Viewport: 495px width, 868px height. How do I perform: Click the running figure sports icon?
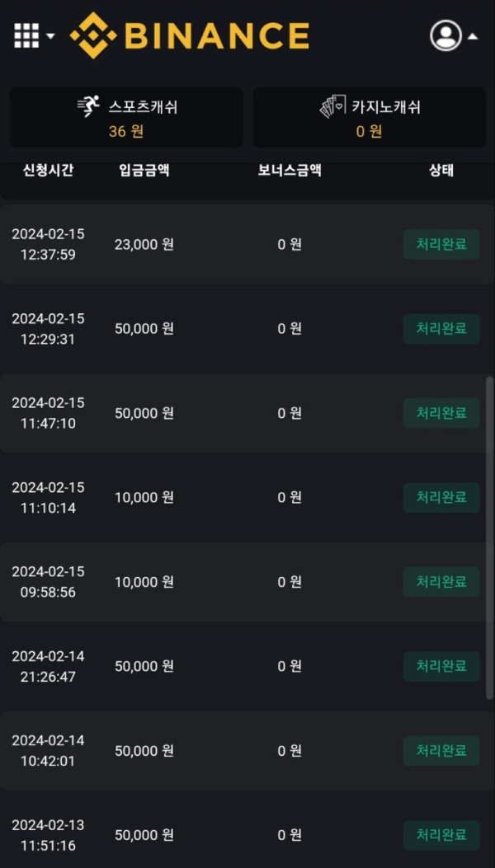click(x=88, y=107)
